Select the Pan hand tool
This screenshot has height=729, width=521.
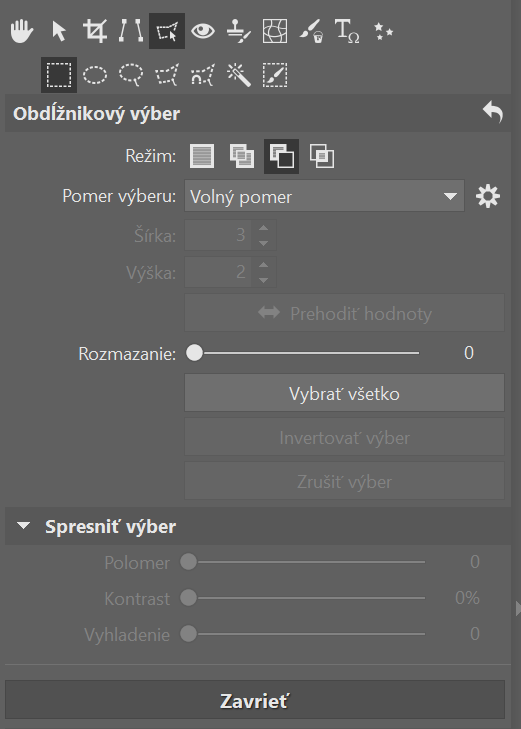coord(22,32)
